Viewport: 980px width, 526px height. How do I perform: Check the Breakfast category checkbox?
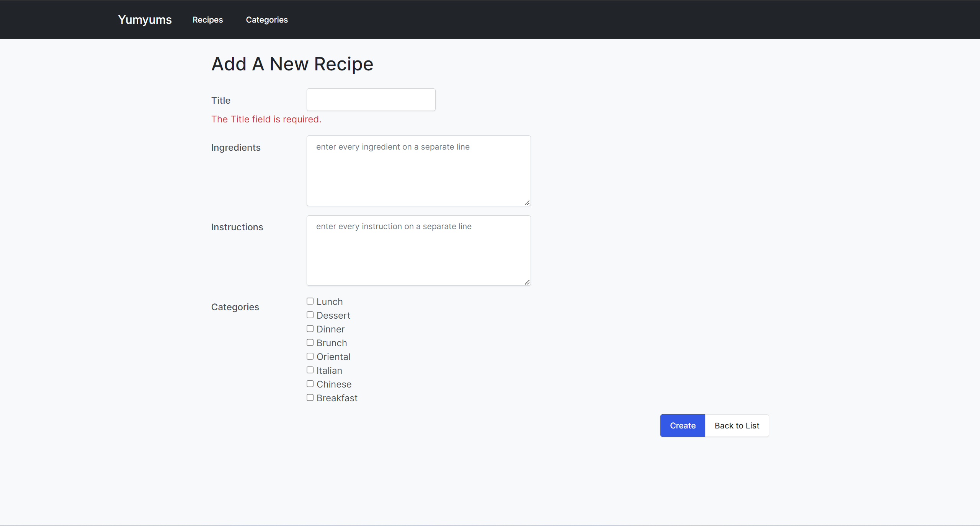310,397
